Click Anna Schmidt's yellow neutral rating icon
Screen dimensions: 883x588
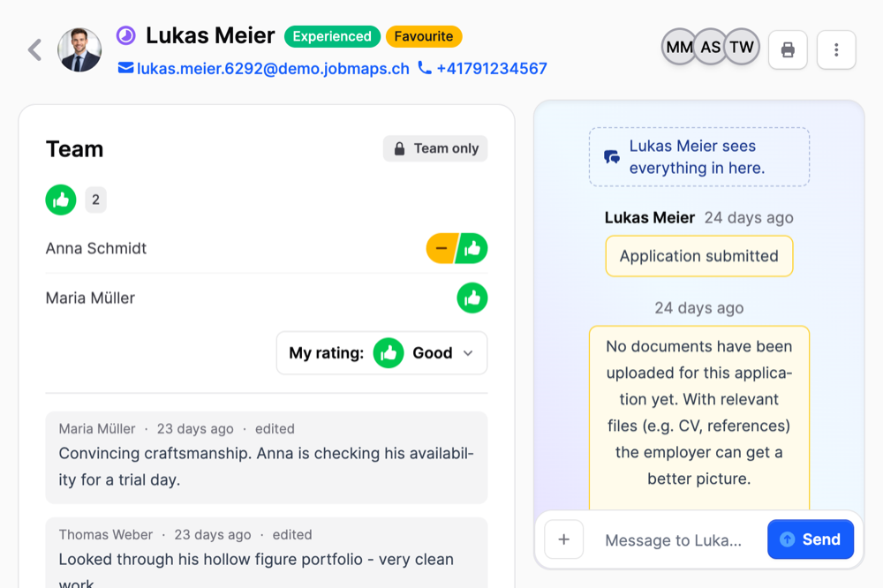click(441, 248)
